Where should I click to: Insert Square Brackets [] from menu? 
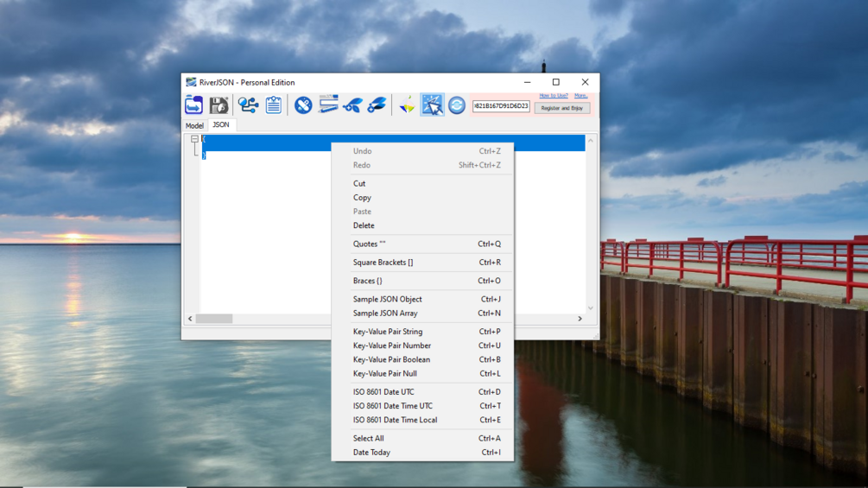422,263
